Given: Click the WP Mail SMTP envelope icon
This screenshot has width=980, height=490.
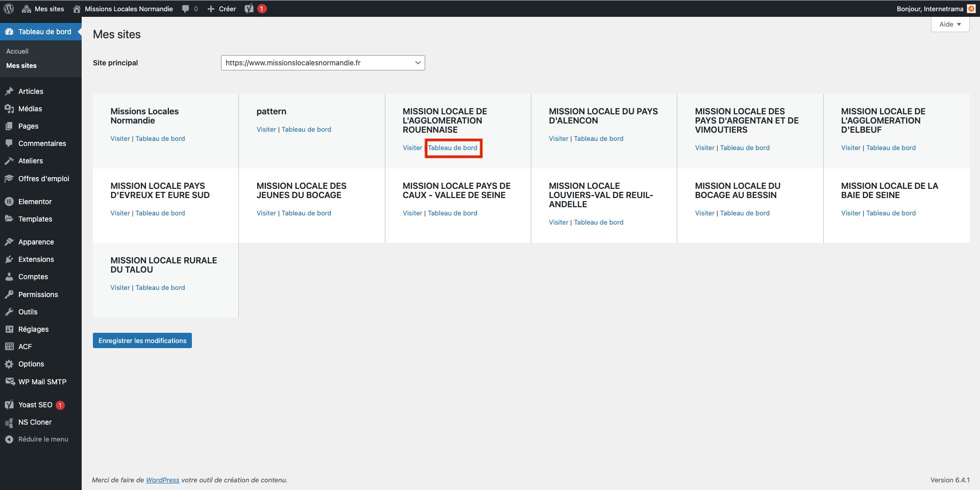Looking at the screenshot, I should (x=9, y=382).
